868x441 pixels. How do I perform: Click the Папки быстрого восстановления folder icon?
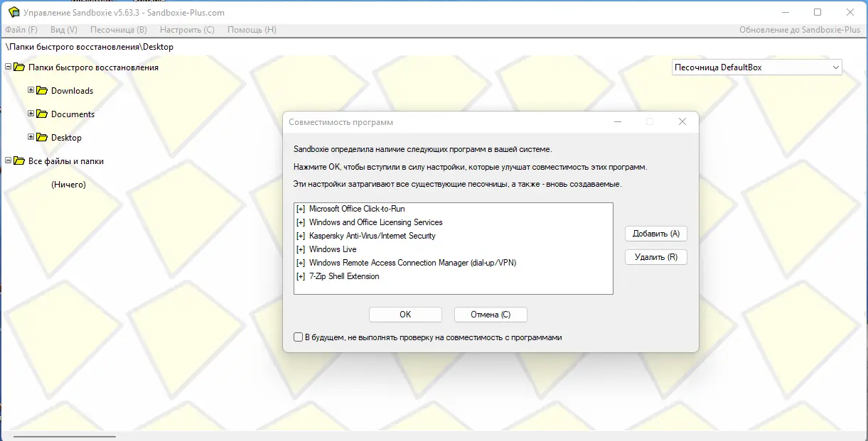(19, 67)
